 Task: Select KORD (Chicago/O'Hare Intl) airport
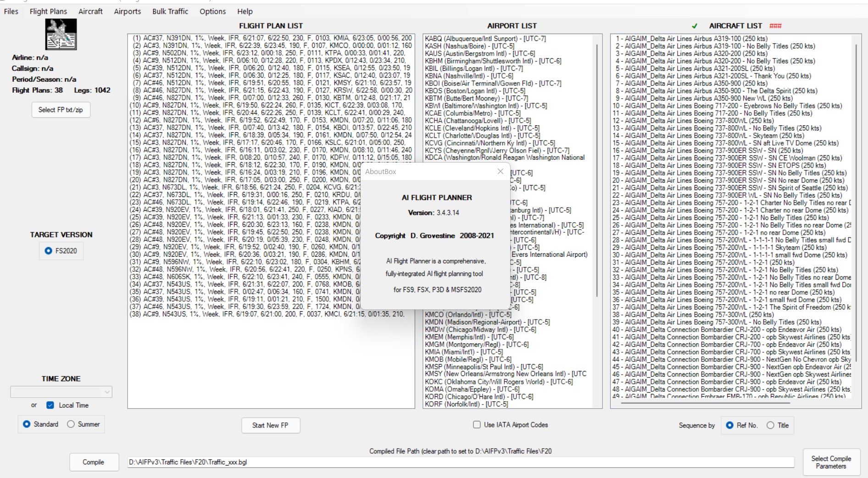[x=479, y=397]
